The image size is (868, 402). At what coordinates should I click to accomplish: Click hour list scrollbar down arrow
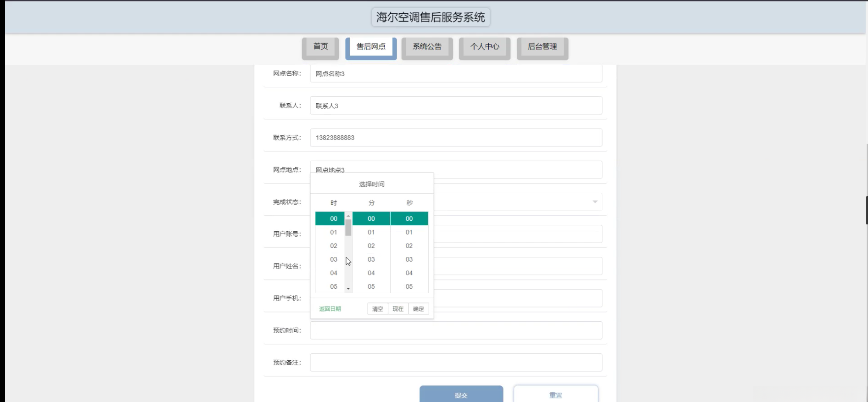[348, 289]
